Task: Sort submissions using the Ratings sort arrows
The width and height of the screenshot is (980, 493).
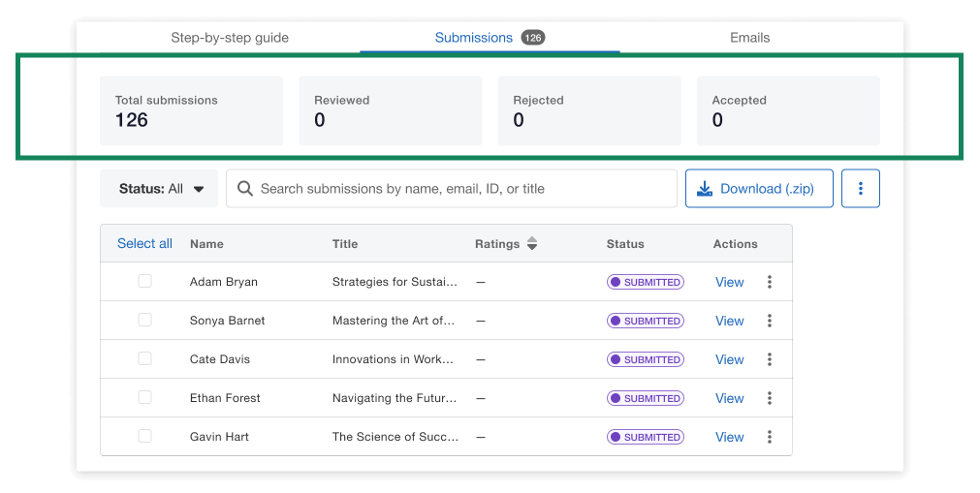Action: click(531, 244)
